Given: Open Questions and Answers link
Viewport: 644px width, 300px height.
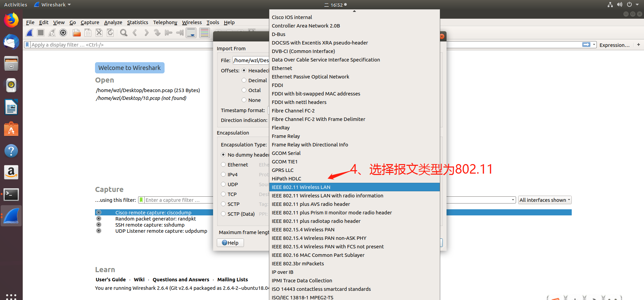Looking at the screenshot, I should 181,280.
